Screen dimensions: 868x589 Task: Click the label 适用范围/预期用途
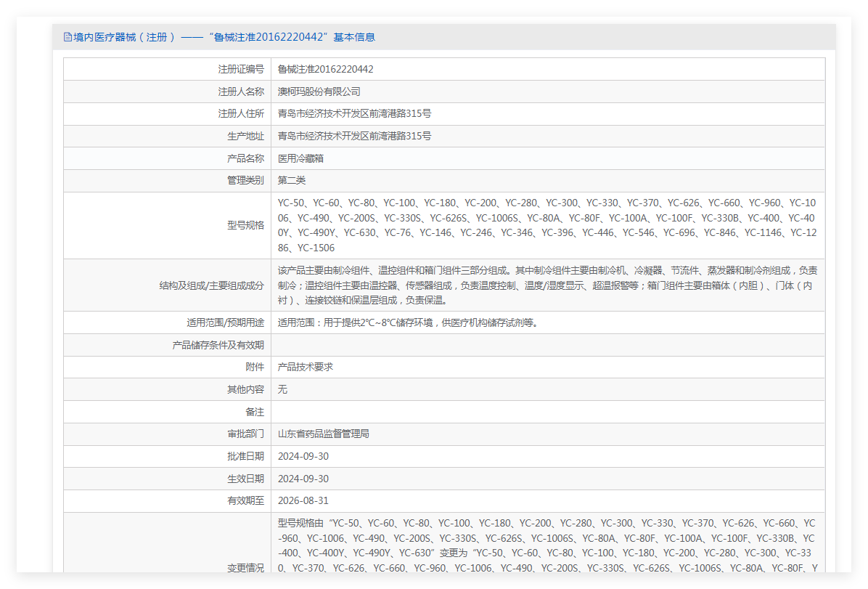(x=225, y=322)
